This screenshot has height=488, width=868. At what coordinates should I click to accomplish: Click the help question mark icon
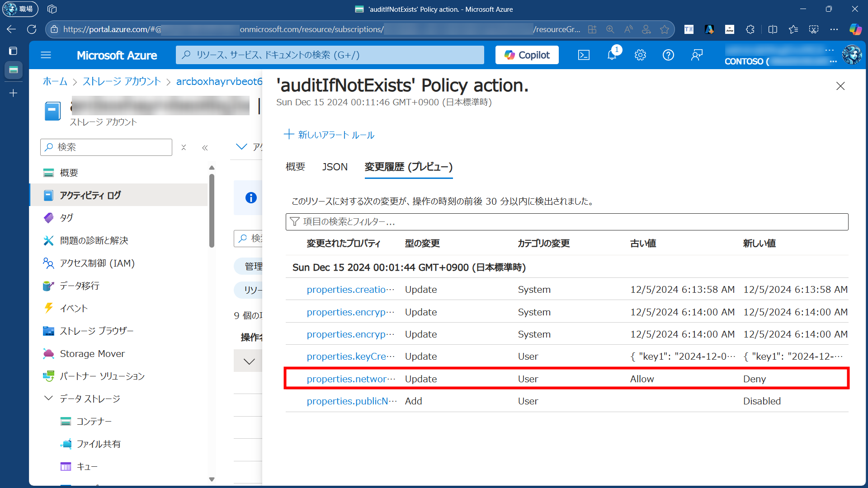pos(668,55)
